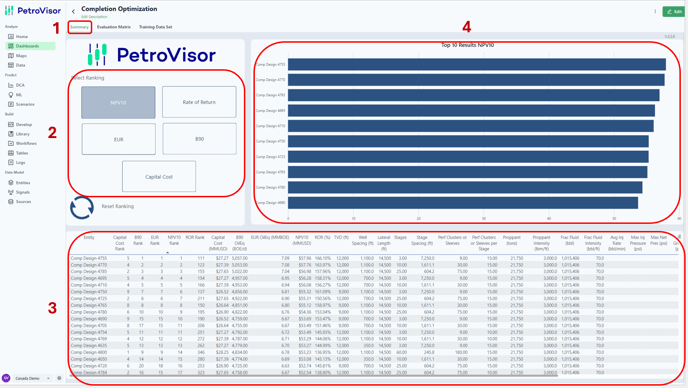688x388 pixels.
Task: Switch to the Evaluation Matrix tab
Action: [x=114, y=27]
